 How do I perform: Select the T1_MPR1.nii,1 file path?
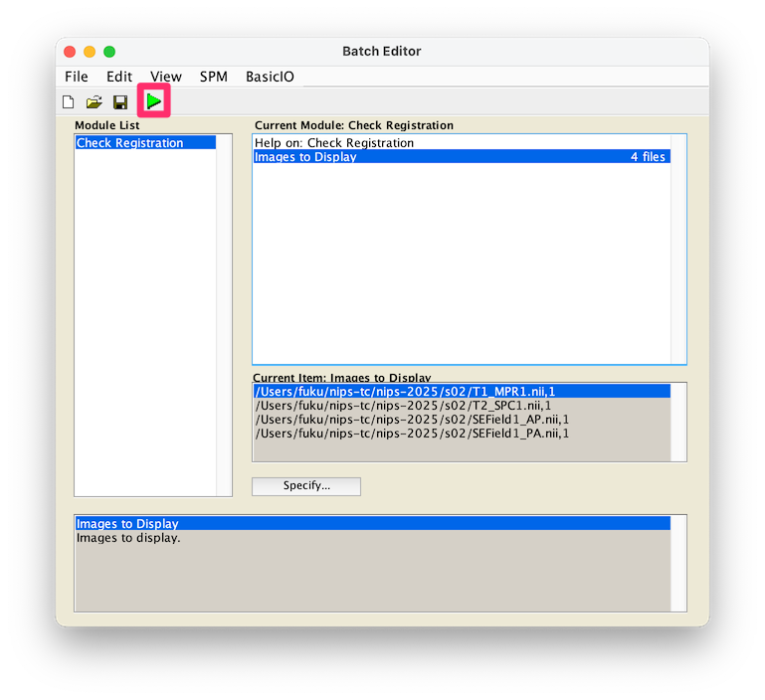click(462, 391)
